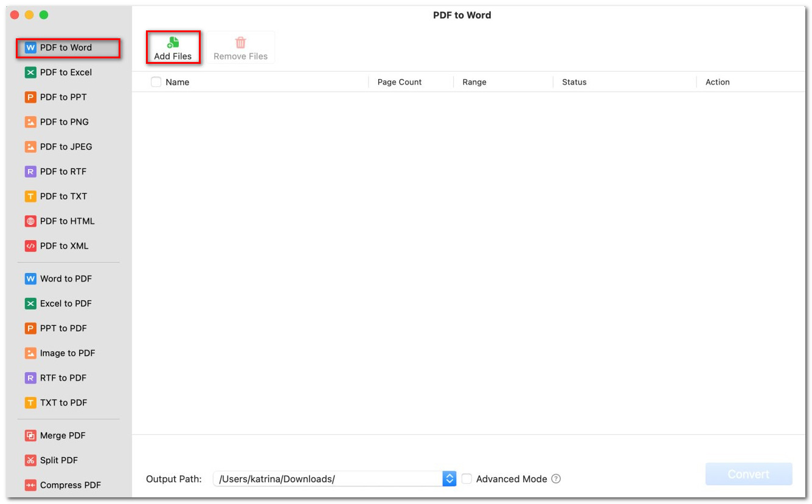Click the Status column header

[x=574, y=82]
